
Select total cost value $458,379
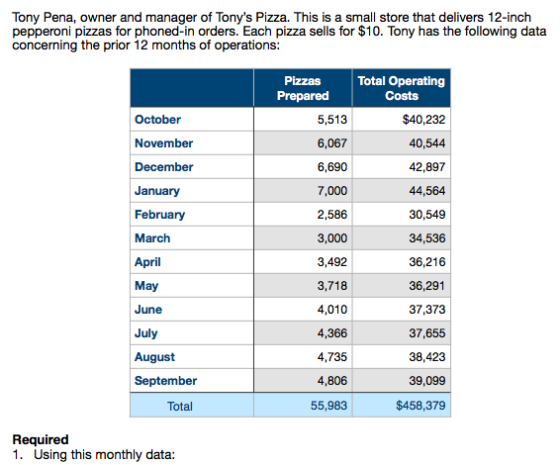pos(420,406)
